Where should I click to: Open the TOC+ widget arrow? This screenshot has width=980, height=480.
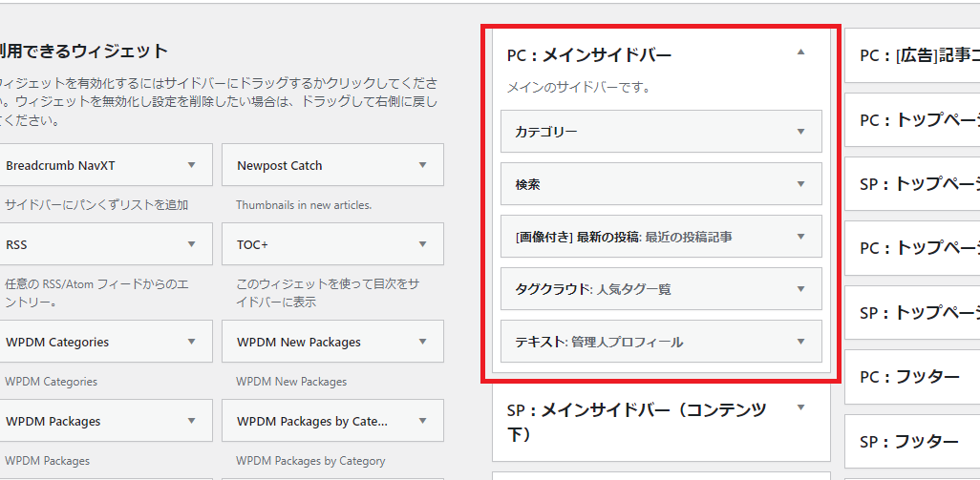422,244
